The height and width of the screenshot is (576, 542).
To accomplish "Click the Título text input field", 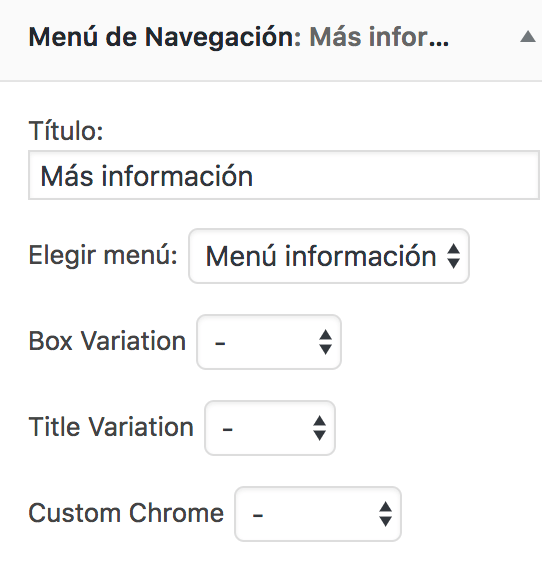I will pyautogui.click(x=284, y=175).
